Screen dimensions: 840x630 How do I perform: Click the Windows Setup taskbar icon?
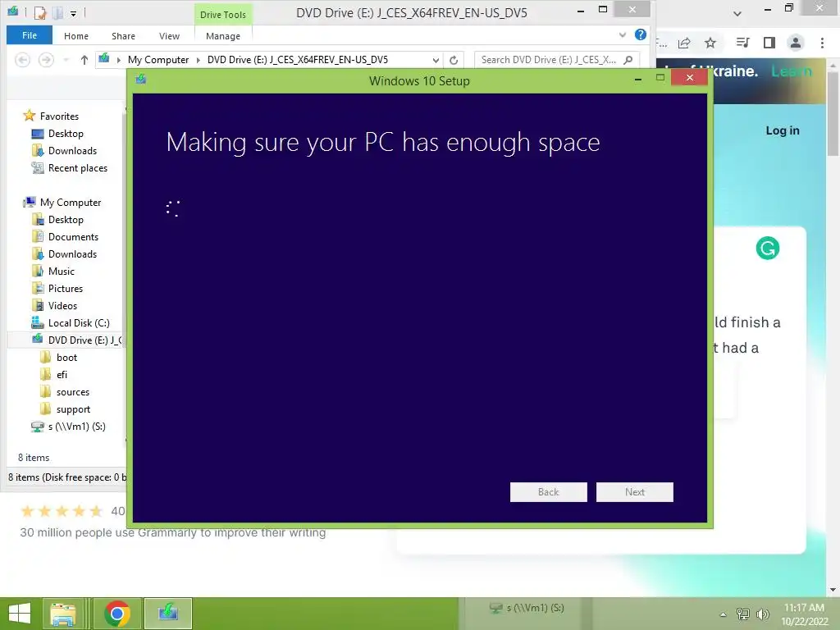pos(167,614)
